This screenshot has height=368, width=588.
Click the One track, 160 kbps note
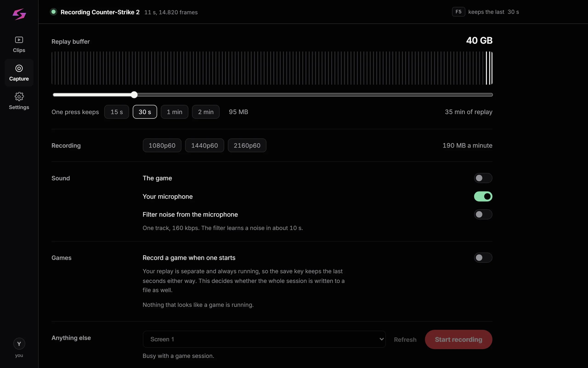click(x=223, y=228)
